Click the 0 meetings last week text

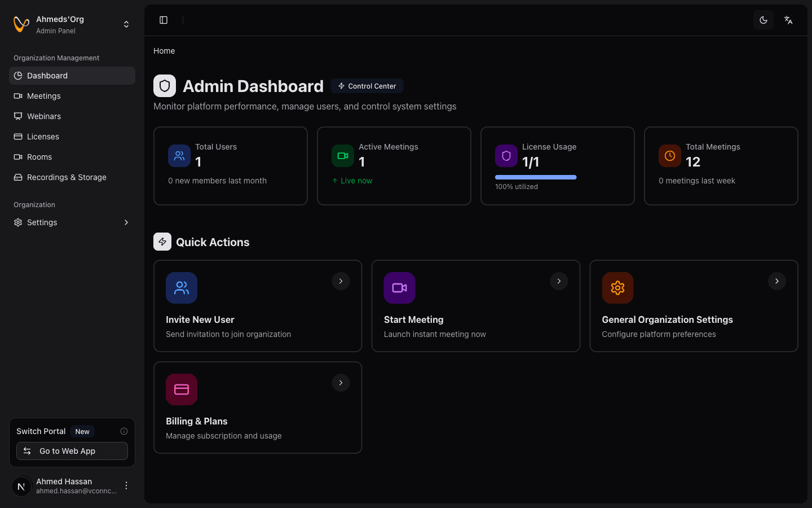[697, 181]
